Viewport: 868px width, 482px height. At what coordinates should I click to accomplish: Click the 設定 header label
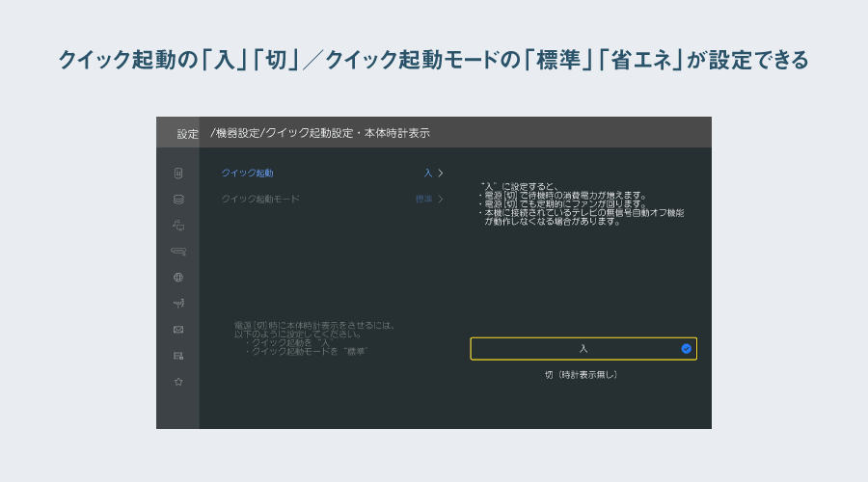coord(188,134)
